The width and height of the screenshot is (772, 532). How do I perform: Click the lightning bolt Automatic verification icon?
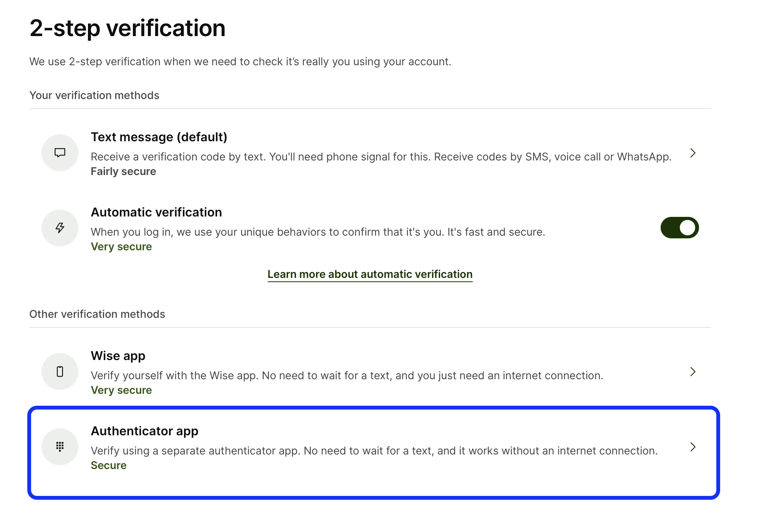(x=60, y=228)
